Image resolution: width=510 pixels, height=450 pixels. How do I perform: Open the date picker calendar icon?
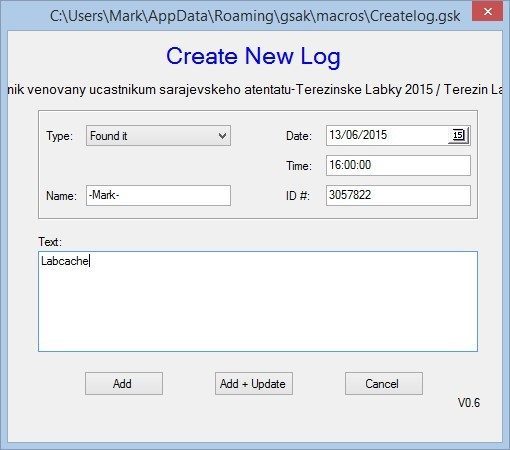[459, 135]
